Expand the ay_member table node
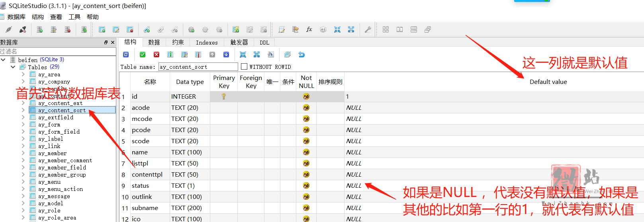Viewport: 644px width, 222px height. click(x=23, y=153)
